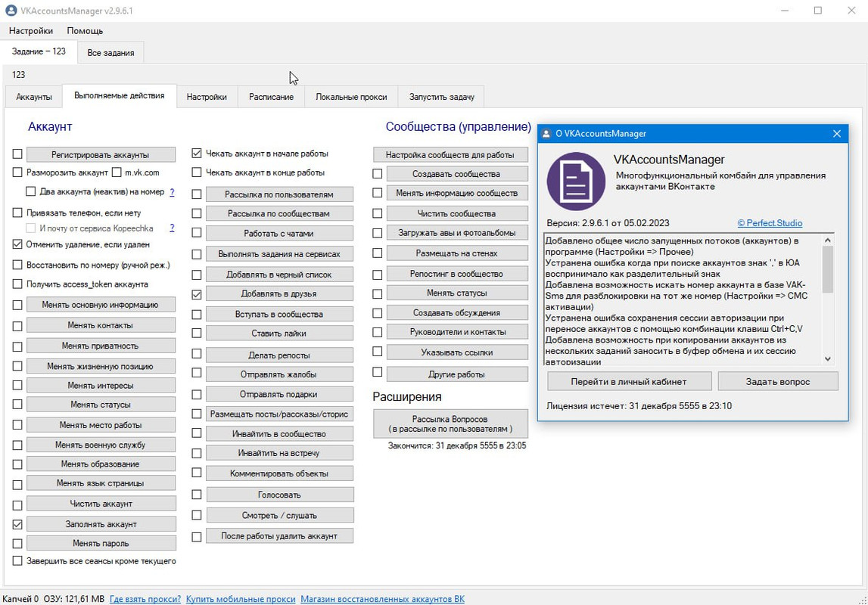Open help for two accounts per number
Image resolution: width=868 pixels, height=605 pixels.
click(x=172, y=192)
